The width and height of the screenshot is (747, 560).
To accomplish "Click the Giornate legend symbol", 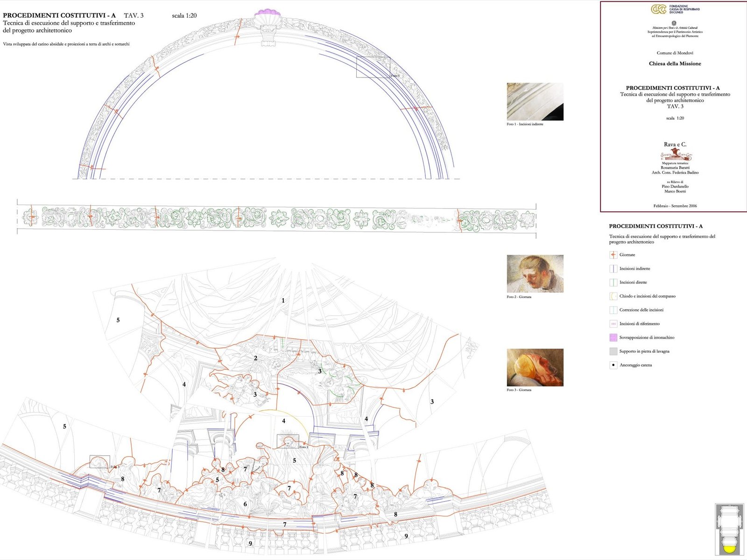I will coord(613,255).
